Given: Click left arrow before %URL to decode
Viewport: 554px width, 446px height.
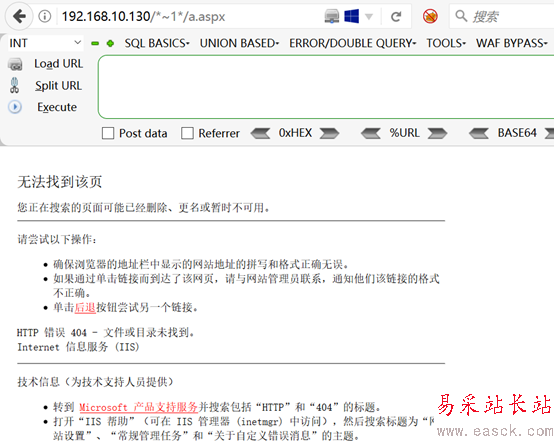Looking at the screenshot, I should (371, 133).
